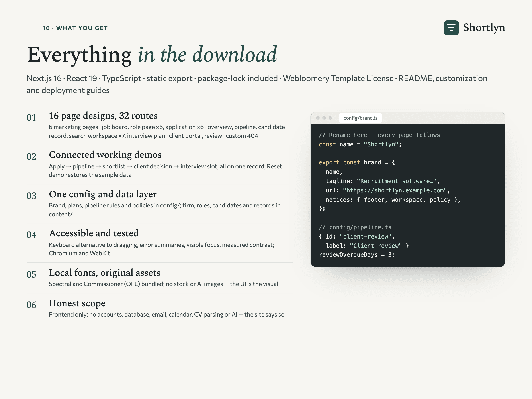Click the number 01 list marker
The image size is (532, 399).
coord(31,117)
